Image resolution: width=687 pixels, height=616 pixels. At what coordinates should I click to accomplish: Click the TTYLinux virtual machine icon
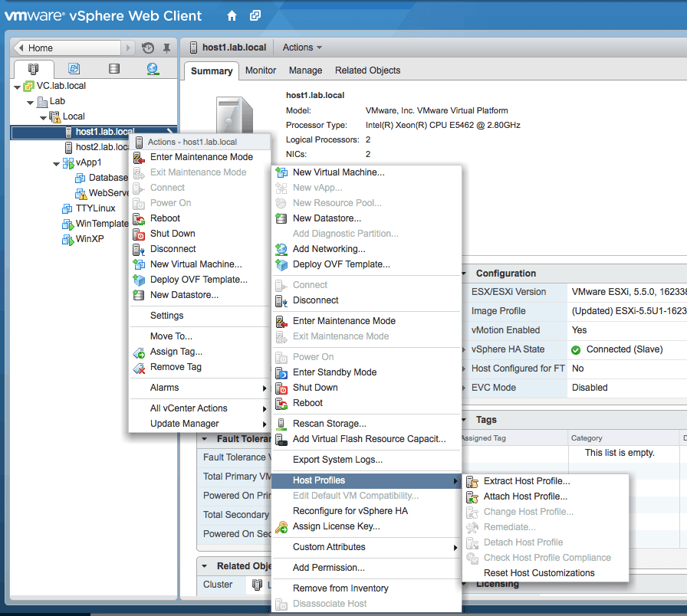click(67, 208)
